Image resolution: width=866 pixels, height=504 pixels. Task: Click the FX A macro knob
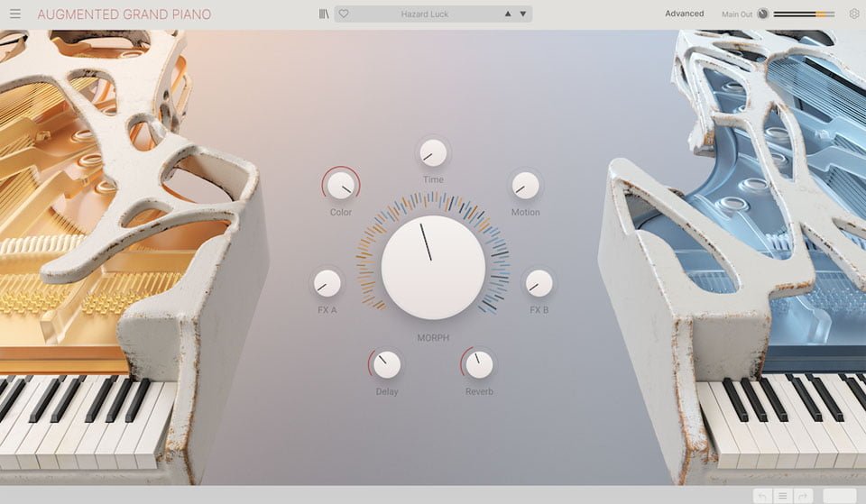327,283
